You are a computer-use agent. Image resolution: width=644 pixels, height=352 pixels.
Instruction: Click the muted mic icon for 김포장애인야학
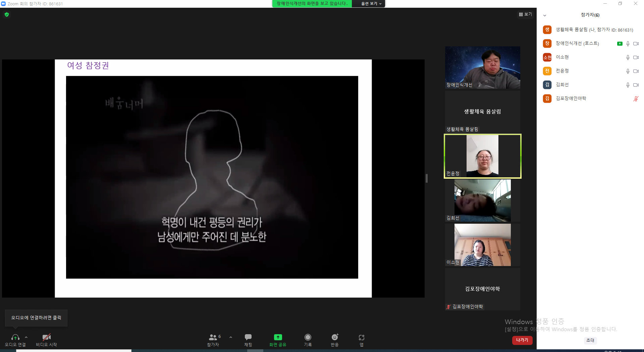click(636, 99)
